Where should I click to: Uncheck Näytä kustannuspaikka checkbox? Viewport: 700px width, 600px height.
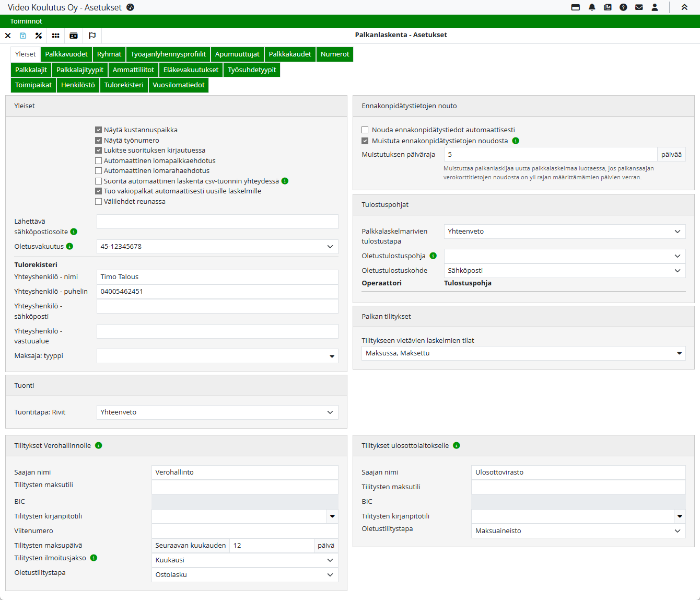coord(98,130)
